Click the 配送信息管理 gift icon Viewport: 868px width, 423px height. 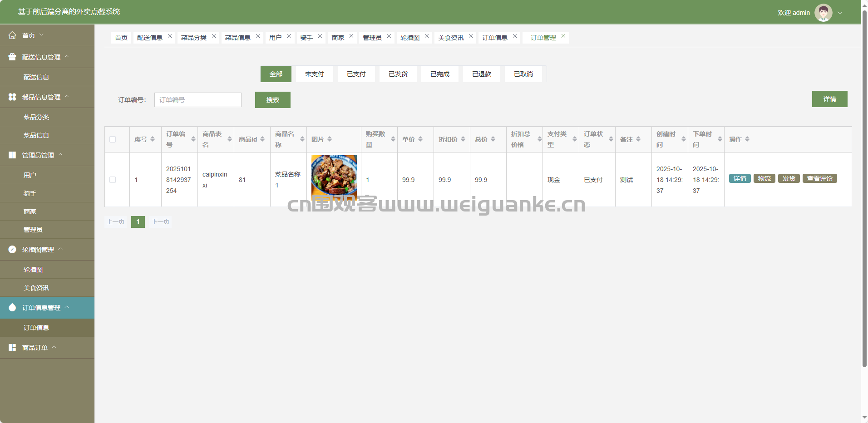tap(12, 57)
